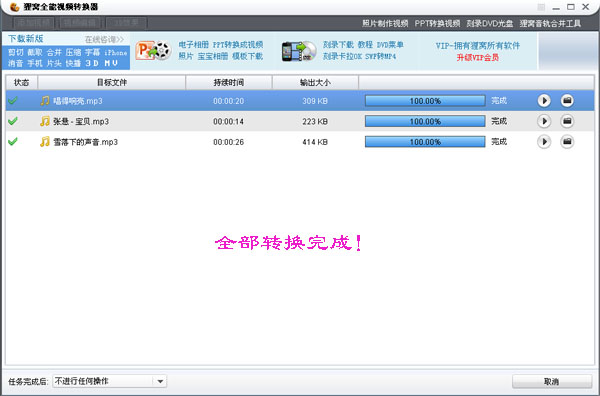Image resolution: width=600 pixels, height=396 pixels.
Task: Click the 字幕 link in blue panel
Action: point(92,52)
